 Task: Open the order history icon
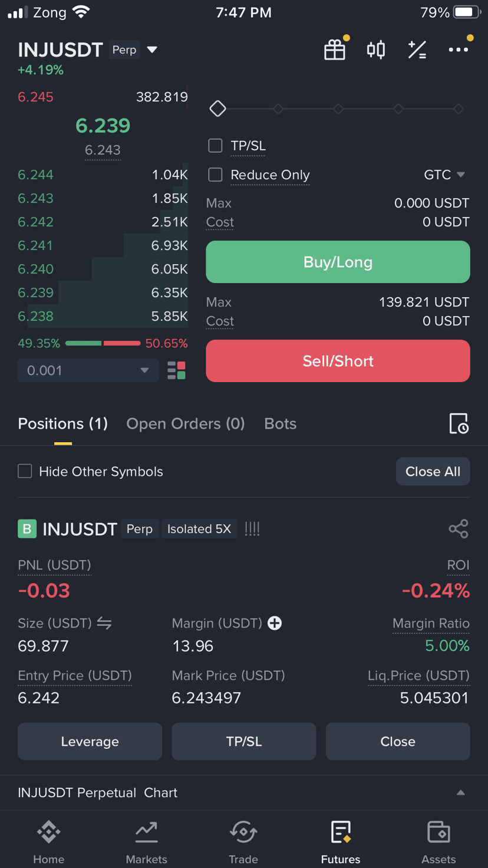pyautogui.click(x=459, y=423)
